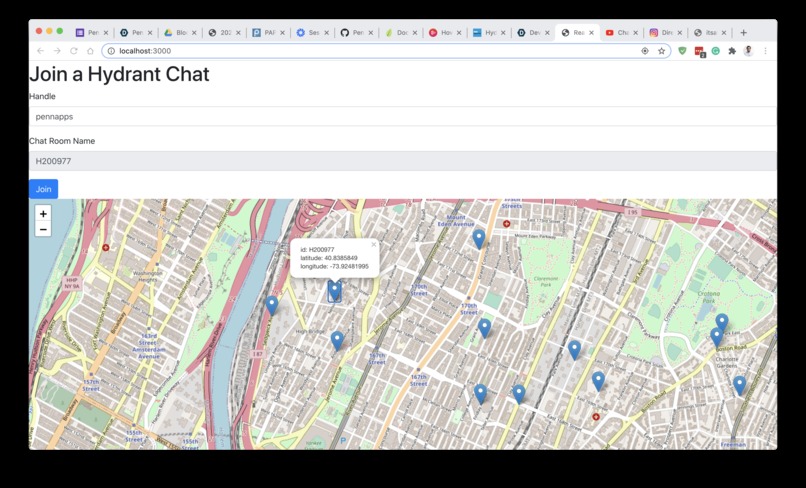Reload the localhost page

click(x=74, y=51)
